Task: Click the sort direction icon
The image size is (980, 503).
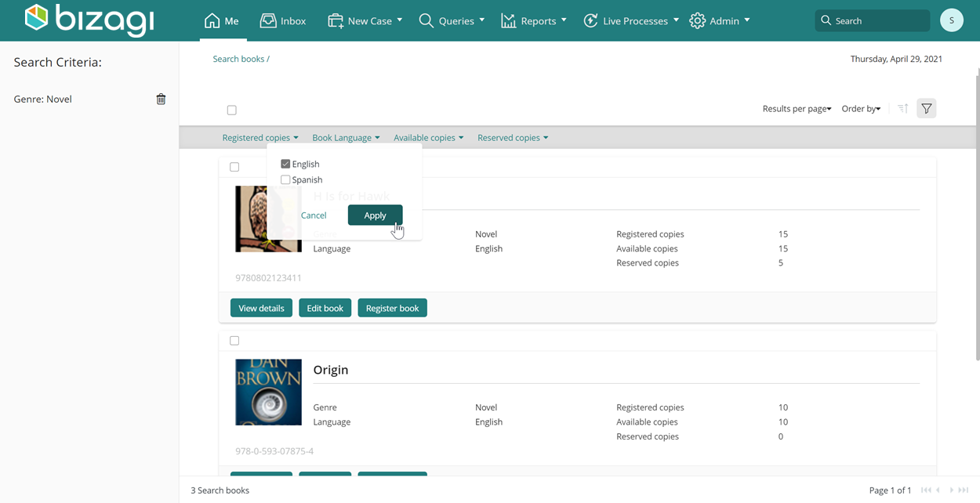Action: [x=903, y=109]
